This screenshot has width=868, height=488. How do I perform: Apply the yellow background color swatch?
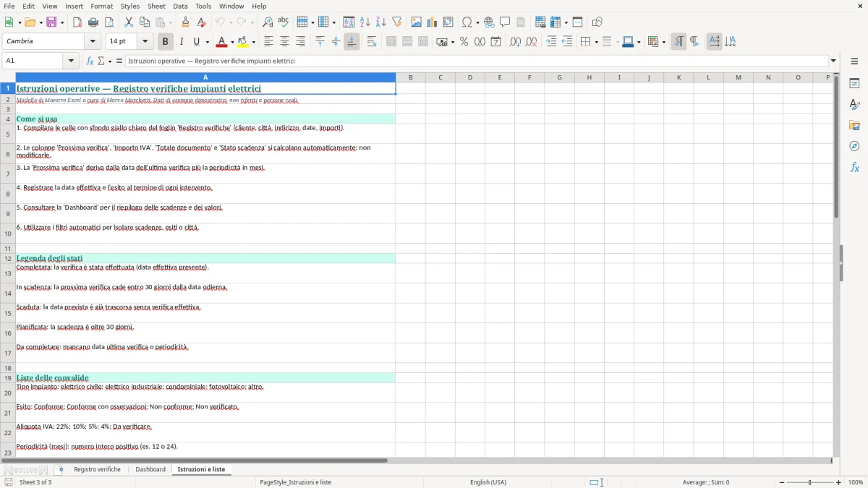(243, 42)
